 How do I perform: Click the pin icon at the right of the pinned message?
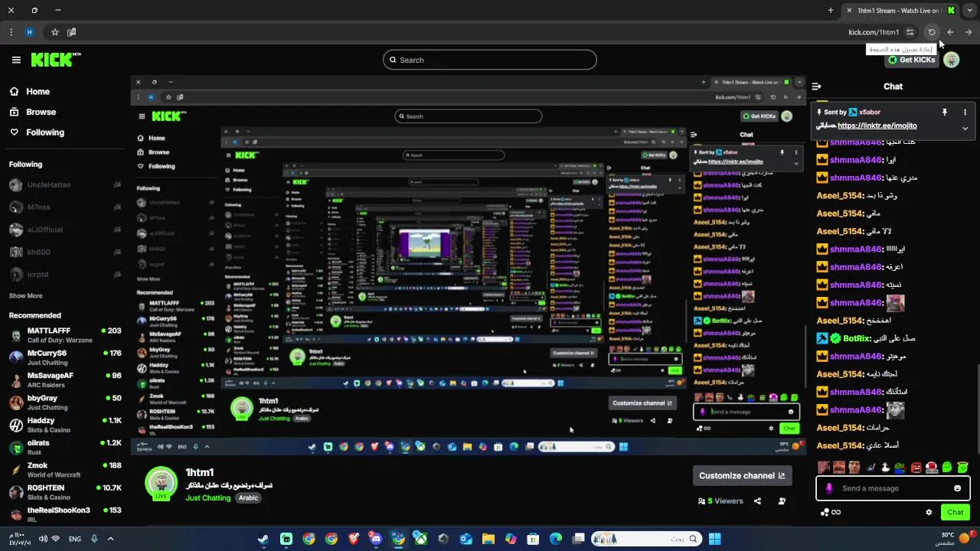[945, 112]
